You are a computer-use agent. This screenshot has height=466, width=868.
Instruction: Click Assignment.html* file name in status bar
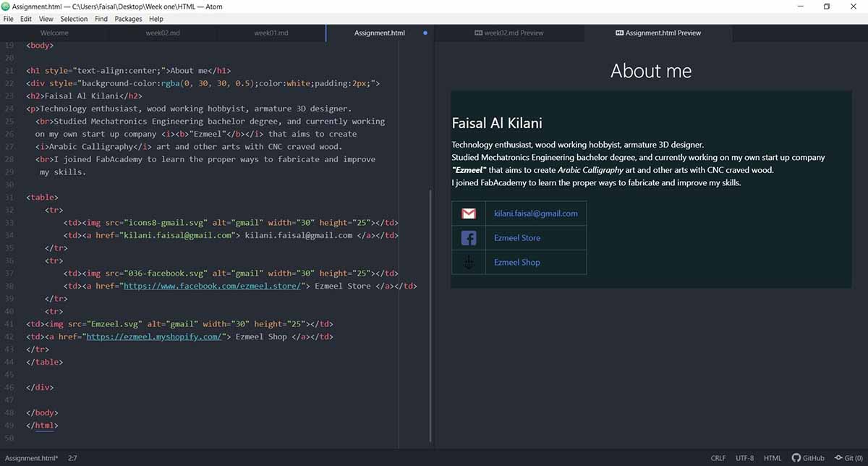31,458
